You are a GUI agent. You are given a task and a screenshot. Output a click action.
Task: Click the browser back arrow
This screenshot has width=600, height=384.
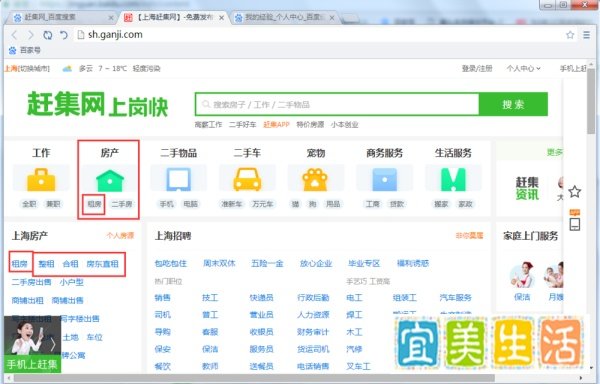[x=15, y=35]
